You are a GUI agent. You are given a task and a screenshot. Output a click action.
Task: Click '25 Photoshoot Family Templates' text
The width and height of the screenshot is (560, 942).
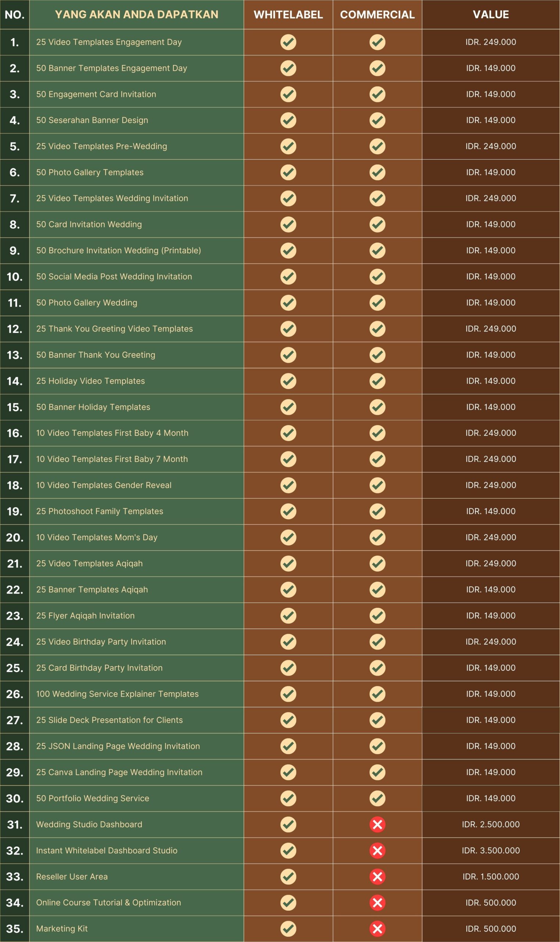100,511
